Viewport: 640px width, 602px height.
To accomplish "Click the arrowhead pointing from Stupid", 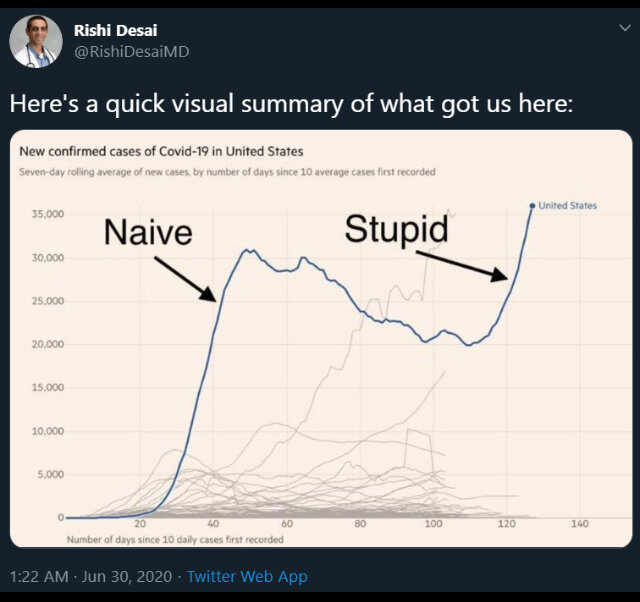I will pyautogui.click(x=500, y=275).
